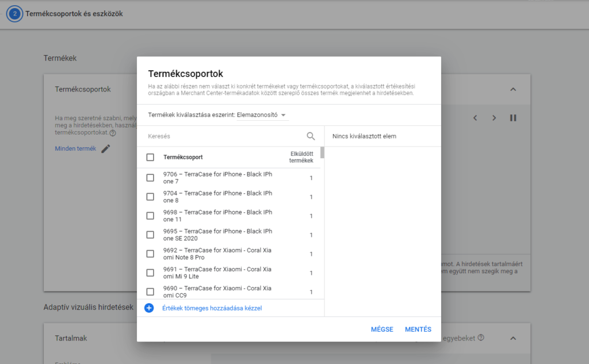The image size is (589, 364).
Task: Click step 2 circle icon in header
Action: pyautogui.click(x=14, y=14)
